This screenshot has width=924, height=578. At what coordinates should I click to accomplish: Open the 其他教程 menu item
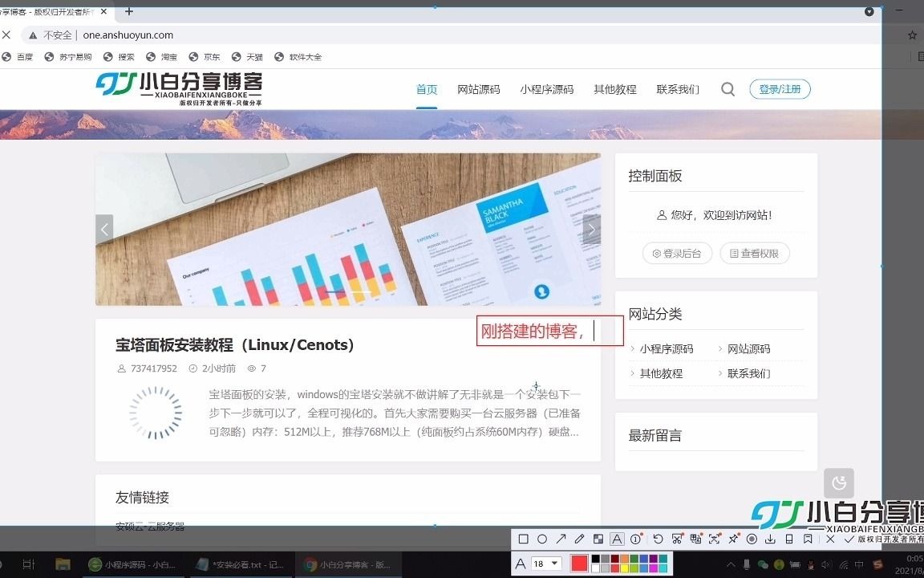click(614, 89)
